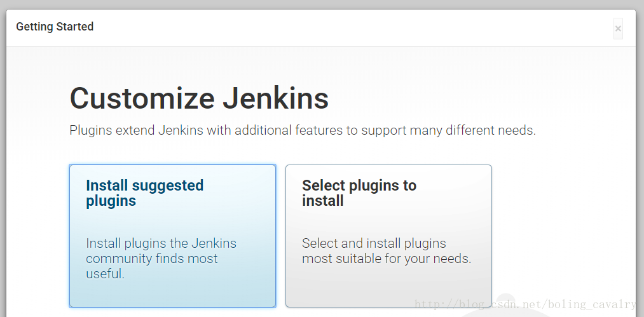This screenshot has width=644, height=317.
Task: Close the Getting Started dialog
Action: coord(618,29)
